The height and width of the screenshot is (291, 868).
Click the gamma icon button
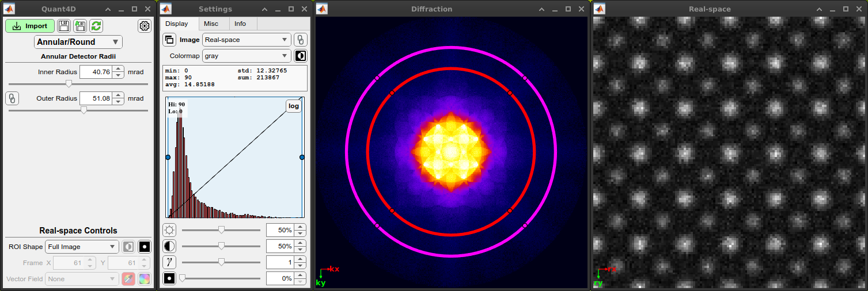[169, 262]
